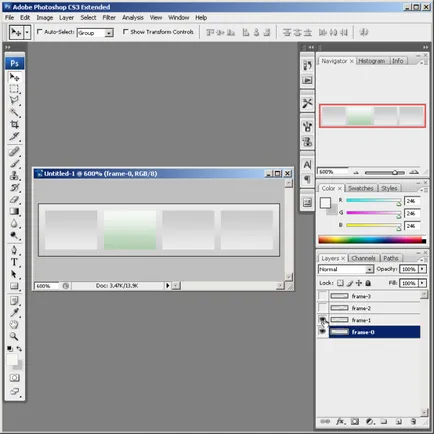This screenshot has height=434, width=434.
Task: Hide the frame-1 layer
Action: 323,320
